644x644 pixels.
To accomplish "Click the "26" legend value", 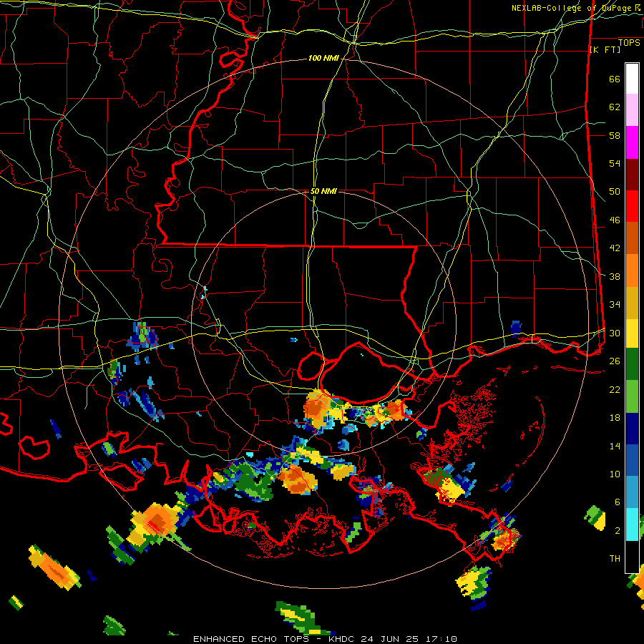I will coord(615,361).
